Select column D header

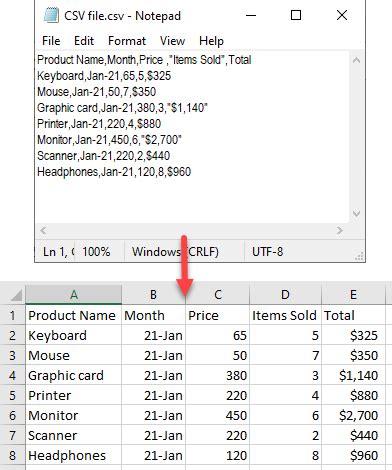tap(285, 295)
